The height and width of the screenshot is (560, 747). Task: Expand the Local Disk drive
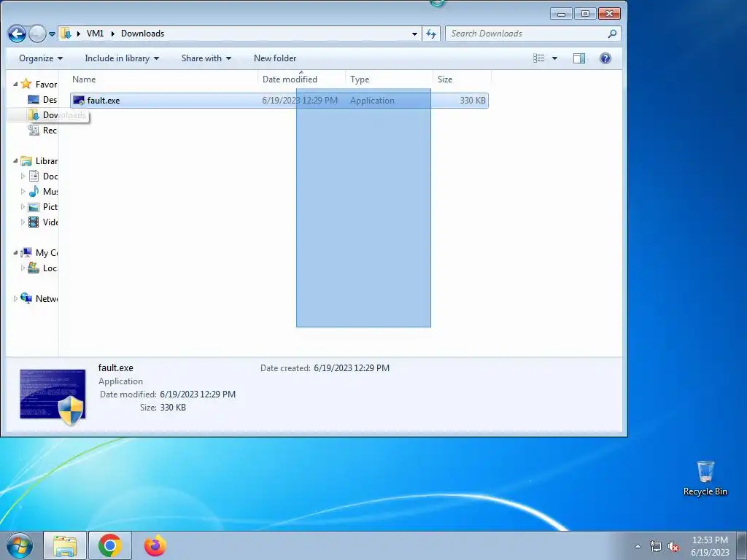[x=23, y=268]
